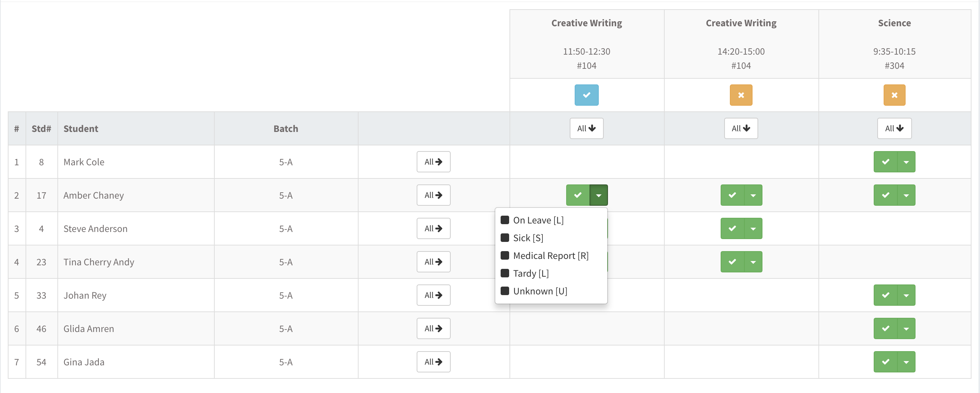980x393 pixels.
Task: Open Tina Cherry Andy's 14:20 status dropdown
Action: coord(753,262)
